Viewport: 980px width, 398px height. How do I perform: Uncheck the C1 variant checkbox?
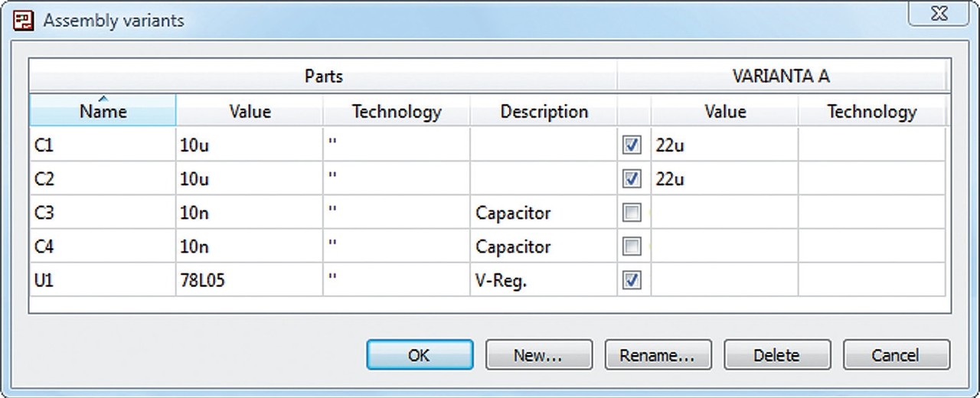tap(632, 145)
